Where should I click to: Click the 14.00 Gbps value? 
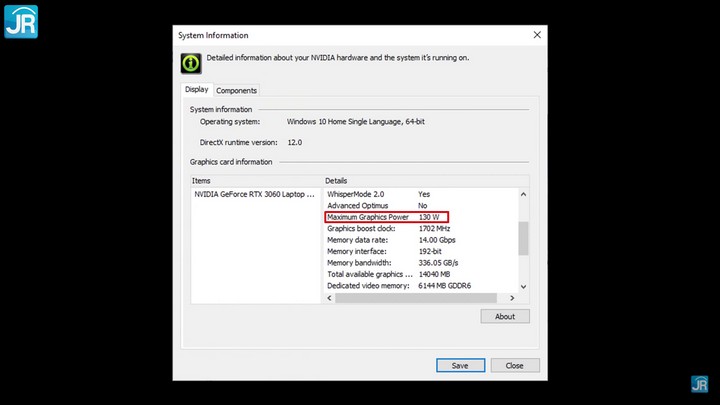(437, 240)
